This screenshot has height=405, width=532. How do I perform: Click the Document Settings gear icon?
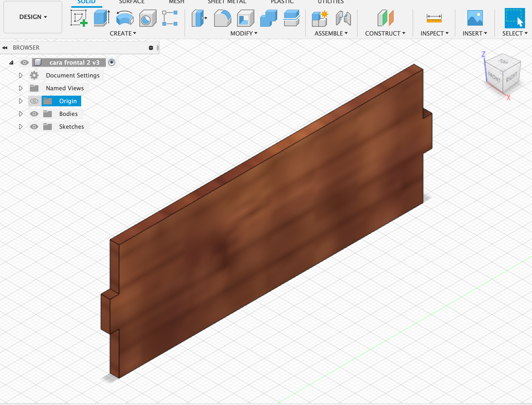click(34, 75)
